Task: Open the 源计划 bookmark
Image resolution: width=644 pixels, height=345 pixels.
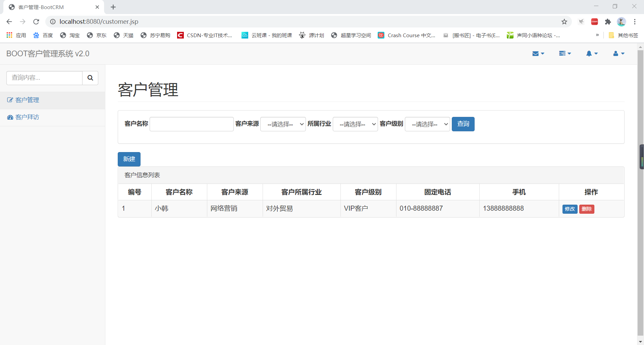Action: 312,35
